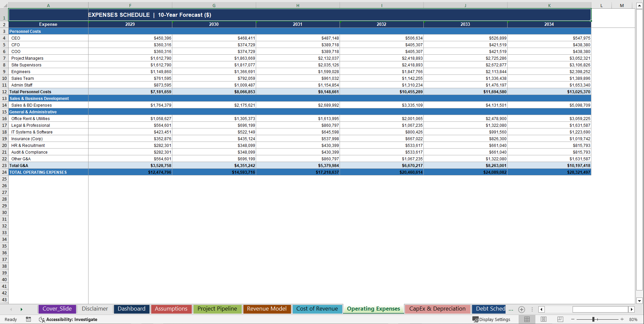Select the Operating Expenses sheet tab
This screenshot has width=644, height=324.
(373, 309)
